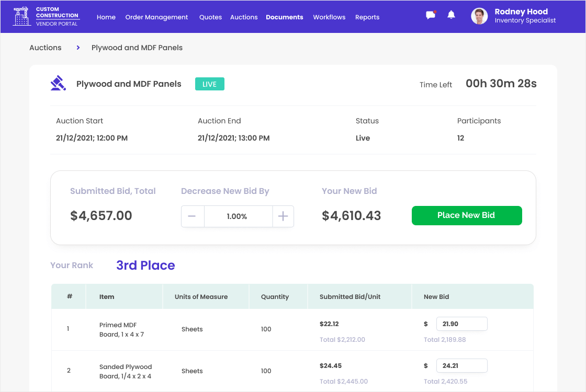Click Rodney Hood's profile avatar
This screenshot has height=392, width=586.
479,16
